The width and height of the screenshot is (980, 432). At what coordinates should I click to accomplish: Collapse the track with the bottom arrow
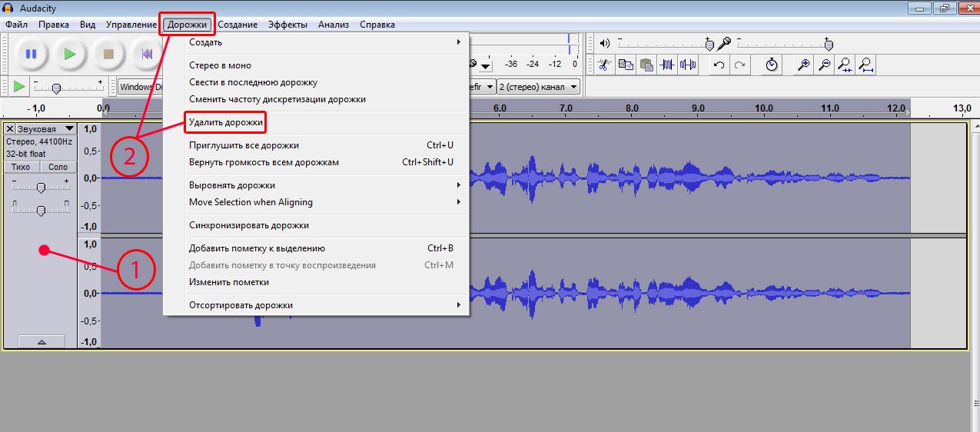(x=42, y=341)
